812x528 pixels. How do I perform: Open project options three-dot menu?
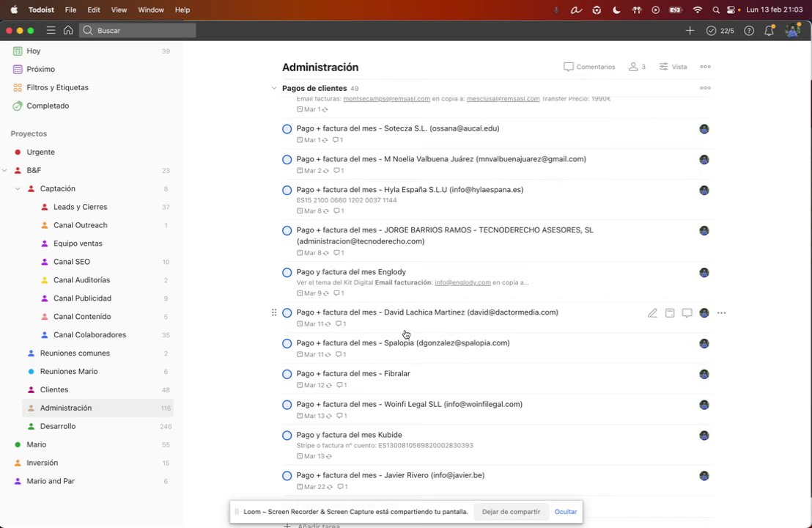coord(705,66)
